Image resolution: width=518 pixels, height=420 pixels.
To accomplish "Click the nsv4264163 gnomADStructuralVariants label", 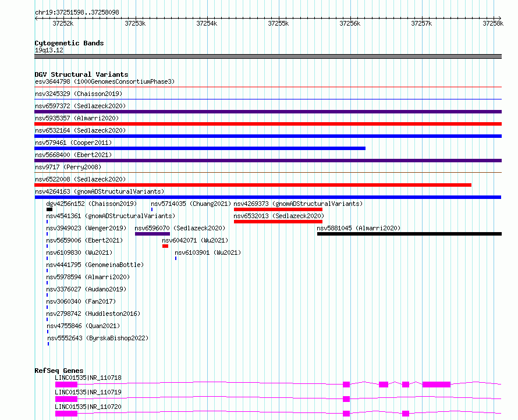I will [100, 191].
